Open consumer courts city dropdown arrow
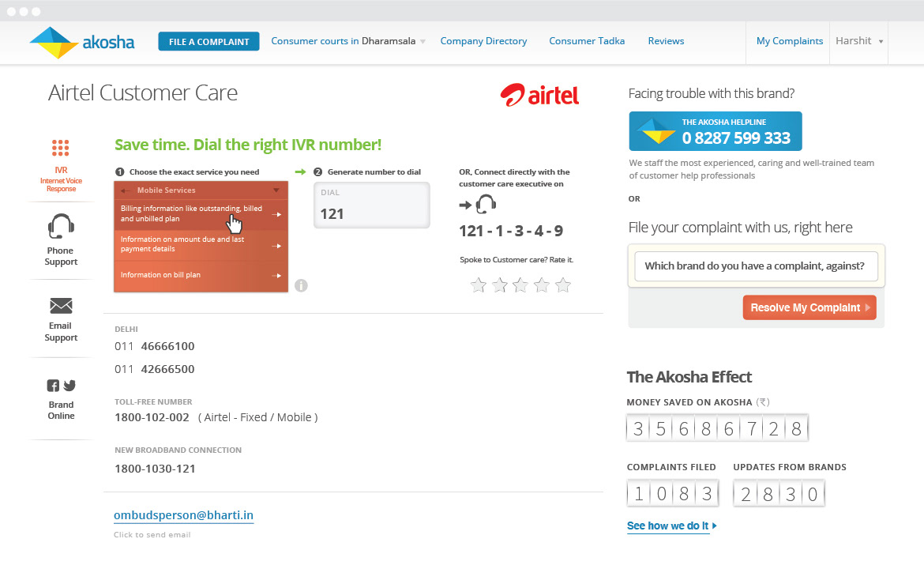 pos(423,42)
